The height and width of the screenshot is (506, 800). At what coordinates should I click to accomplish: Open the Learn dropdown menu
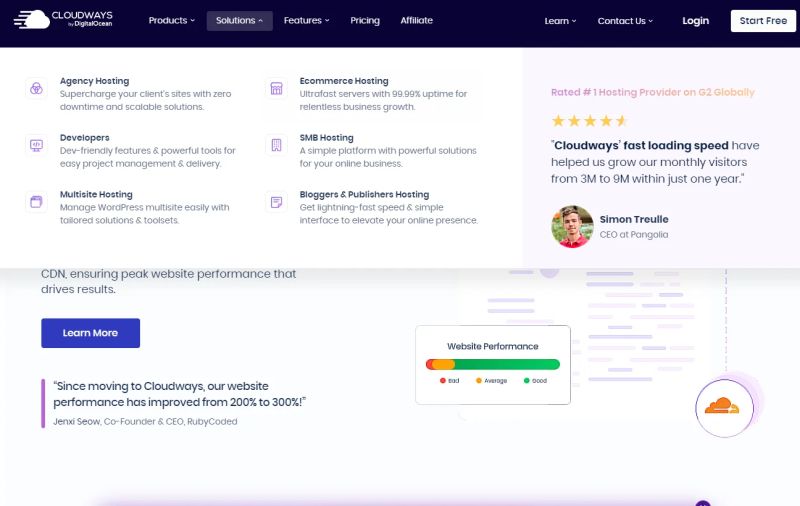[560, 21]
